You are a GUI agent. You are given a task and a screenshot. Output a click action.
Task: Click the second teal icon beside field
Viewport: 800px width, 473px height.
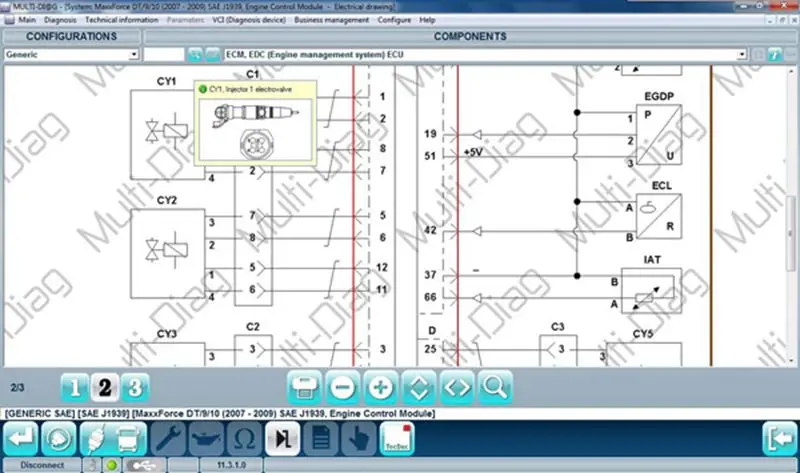pyautogui.click(x=213, y=54)
